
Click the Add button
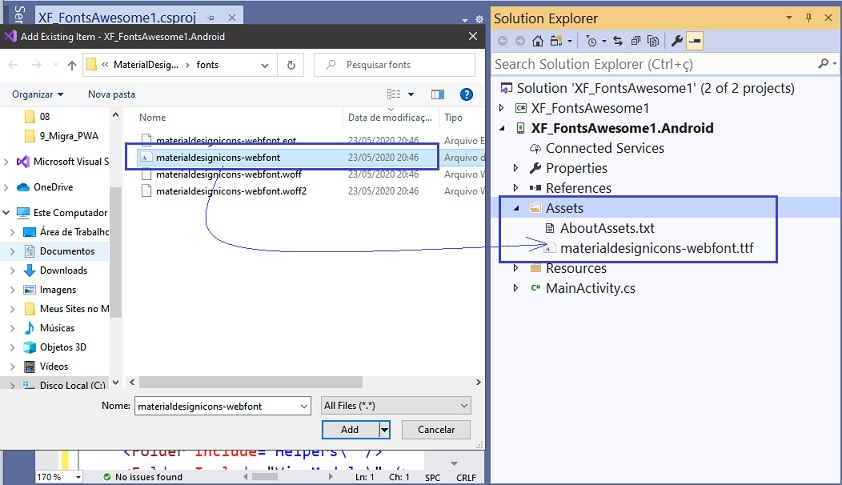pyautogui.click(x=350, y=430)
